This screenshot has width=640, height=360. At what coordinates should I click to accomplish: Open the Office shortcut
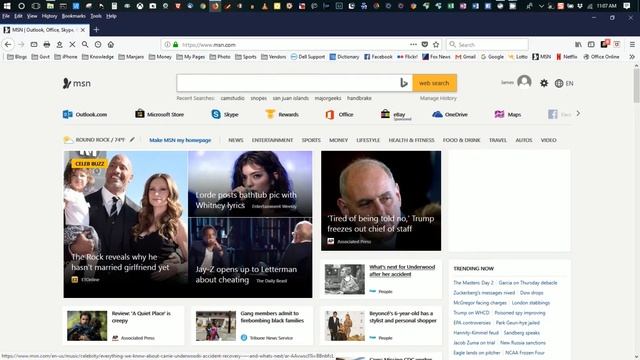click(339, 114)
